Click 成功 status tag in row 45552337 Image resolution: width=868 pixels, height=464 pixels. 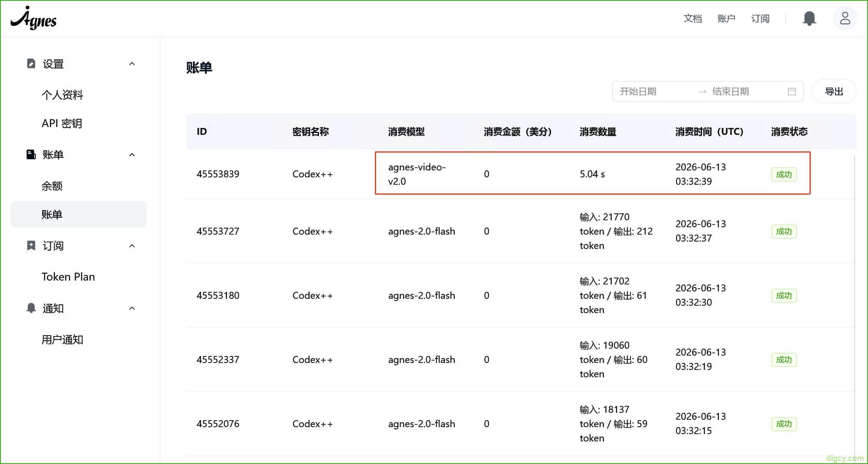tap(784, 360)
